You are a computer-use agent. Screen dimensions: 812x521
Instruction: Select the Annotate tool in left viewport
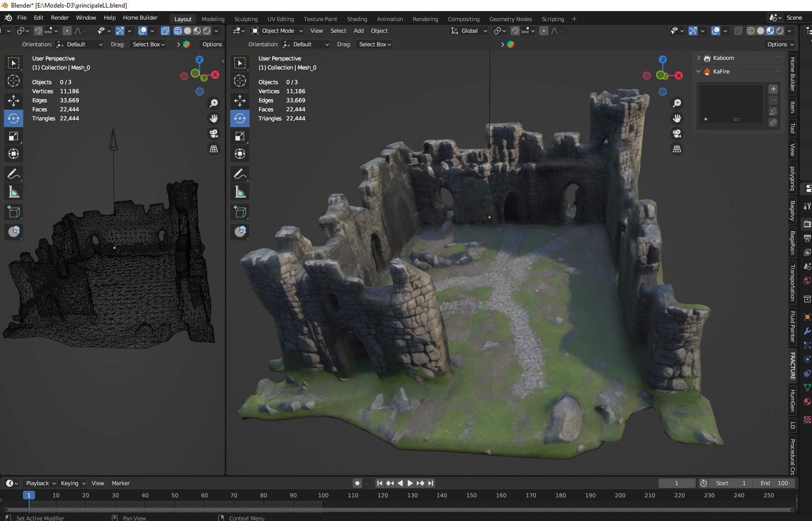click(14, 174)
